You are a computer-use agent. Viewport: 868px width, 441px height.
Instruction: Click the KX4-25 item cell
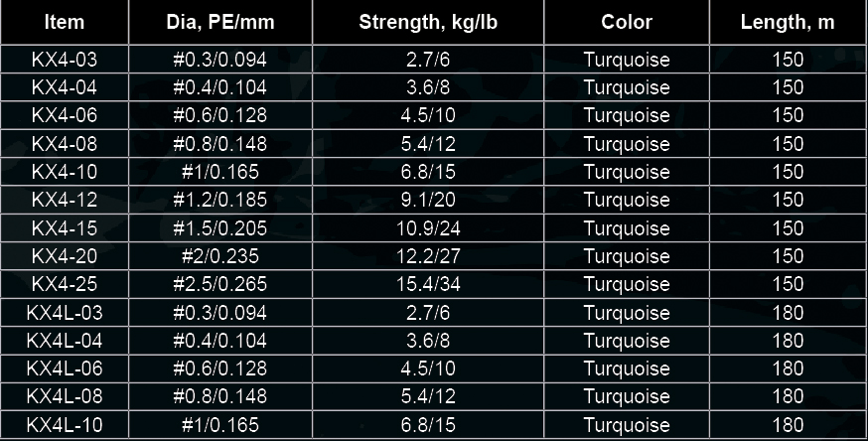65,284
